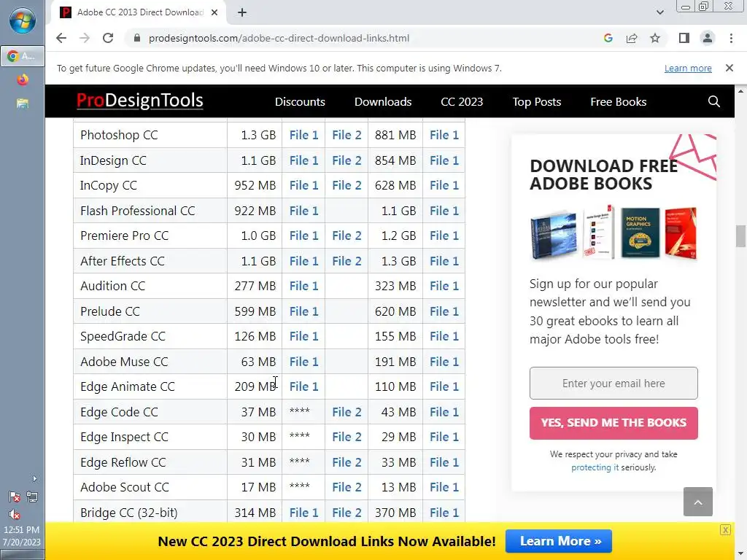Download After Effects CC File 2
Image resolution: width=747 pixels, height=560 pixels.
[347, 261]
